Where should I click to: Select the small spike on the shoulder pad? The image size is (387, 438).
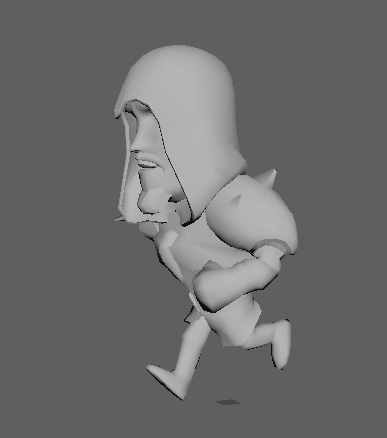[238, 201]
